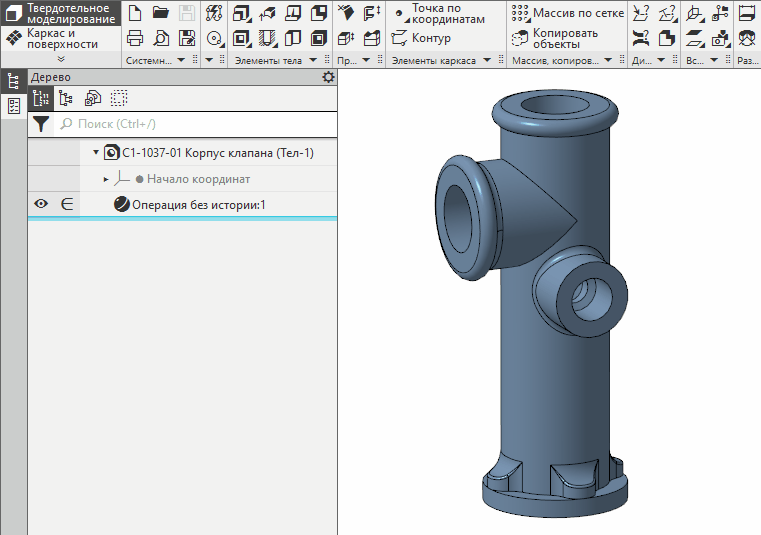761x535 pixels.
Task: Select the Extrude element tool
Action: coord(242,13)
